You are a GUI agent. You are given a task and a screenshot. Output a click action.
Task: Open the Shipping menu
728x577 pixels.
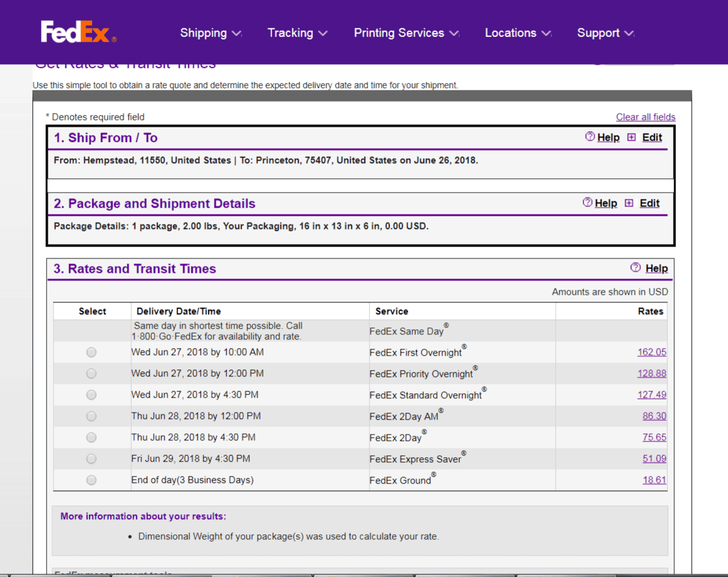tap(211, 33)
